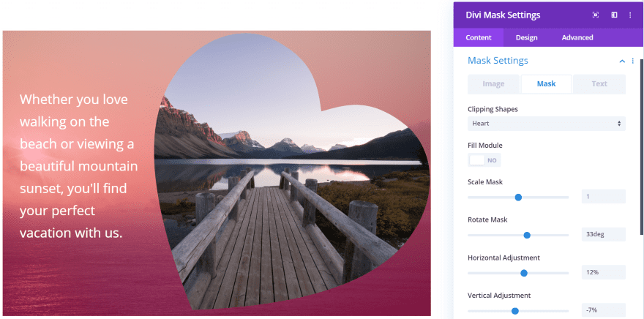644x319 pixels.
Task: Open the Mask Settings section options dots
Action: click(632, 61)
